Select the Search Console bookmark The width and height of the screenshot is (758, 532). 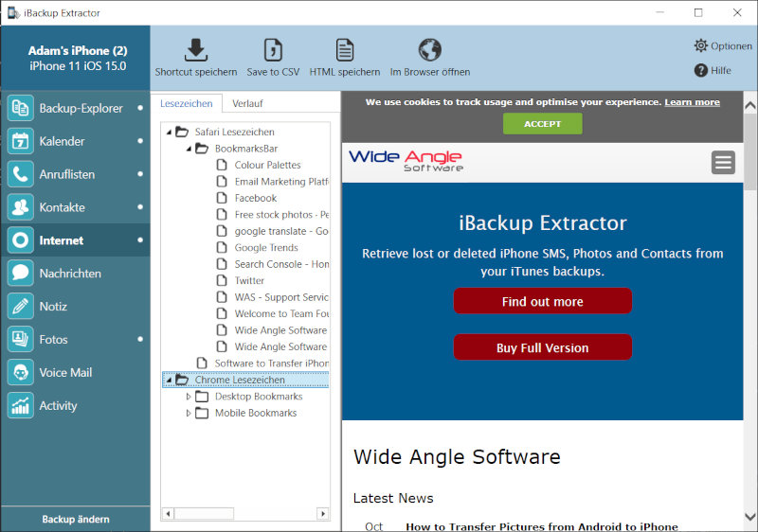[281, 264]
